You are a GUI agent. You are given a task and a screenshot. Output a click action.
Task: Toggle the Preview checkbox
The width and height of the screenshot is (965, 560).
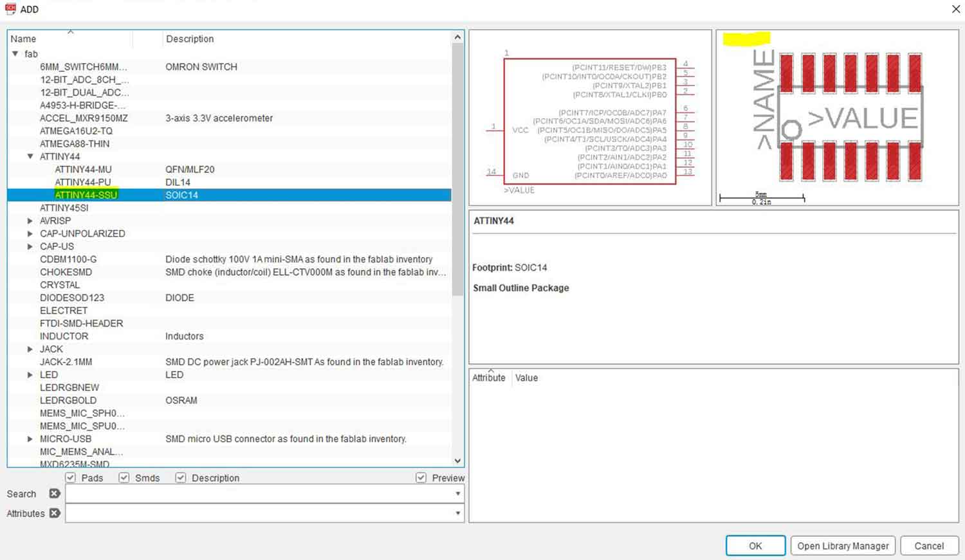[421, 478]
